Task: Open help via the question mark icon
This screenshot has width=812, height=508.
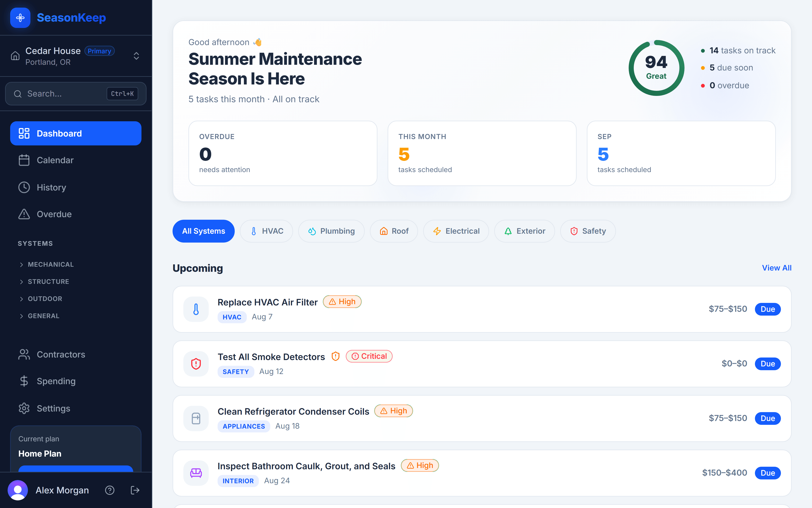Action: coord(110,490)
